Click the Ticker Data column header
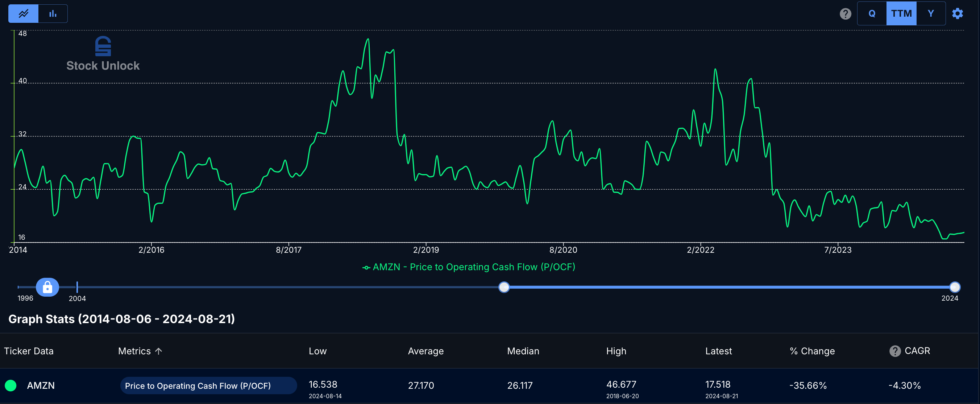Viewport: 980px width, 404px height. click(x=29, y=351)
